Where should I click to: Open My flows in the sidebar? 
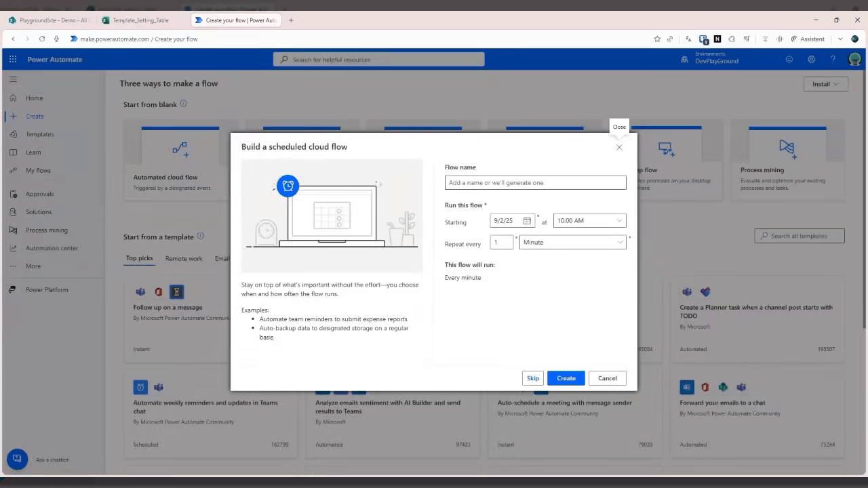[x=38, y=171]
